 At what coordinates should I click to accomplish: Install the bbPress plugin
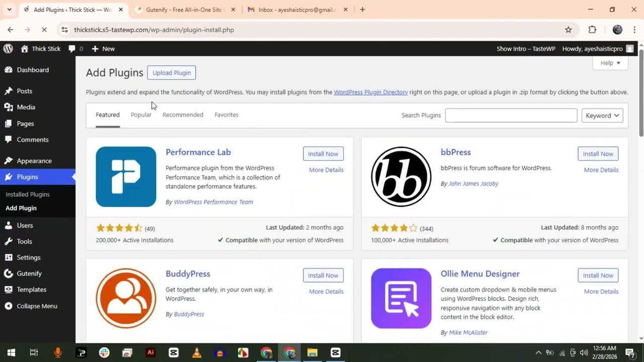pyautogui.click(x=598, y=154)
